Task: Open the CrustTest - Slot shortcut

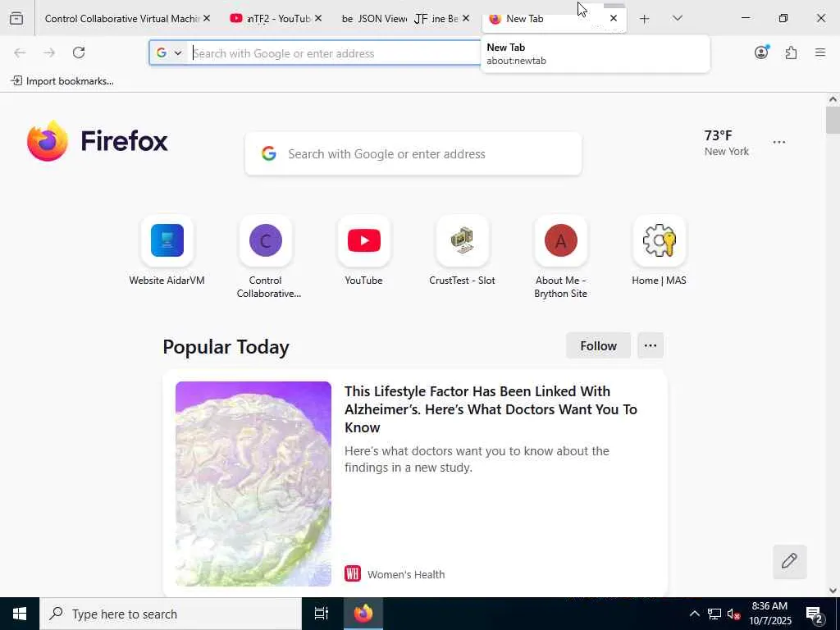Action: coord(463,251)
